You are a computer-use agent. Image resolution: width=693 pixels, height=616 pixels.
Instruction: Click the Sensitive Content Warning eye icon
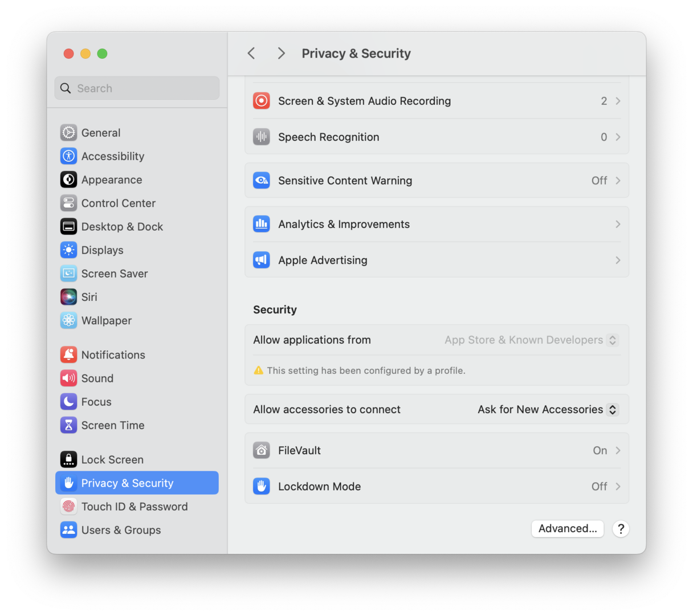[x=262, y=181]
